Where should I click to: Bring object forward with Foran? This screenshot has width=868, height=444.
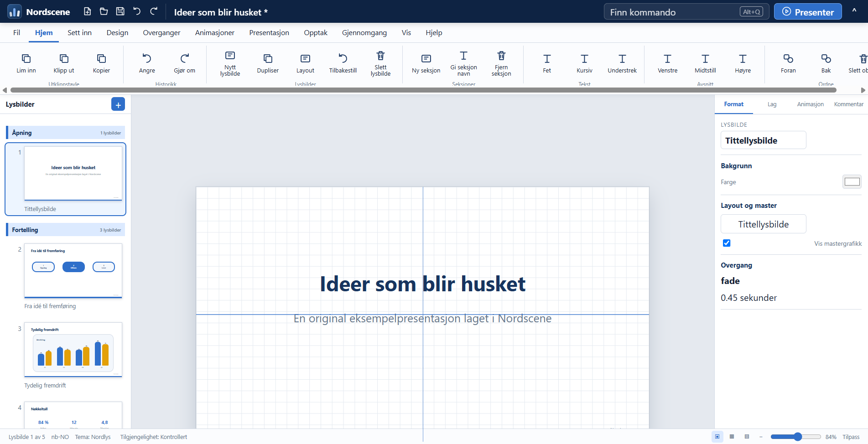(788, 63)
